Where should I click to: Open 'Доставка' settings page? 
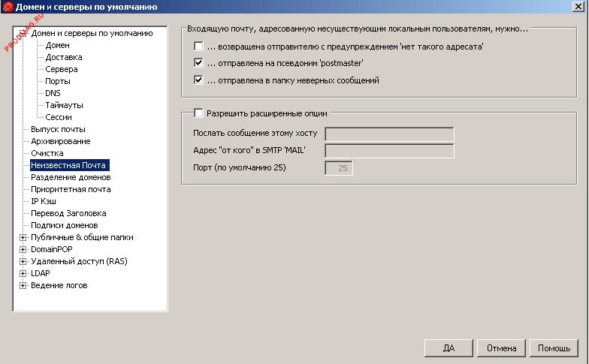pyautogui.click(x=64, y=57)
